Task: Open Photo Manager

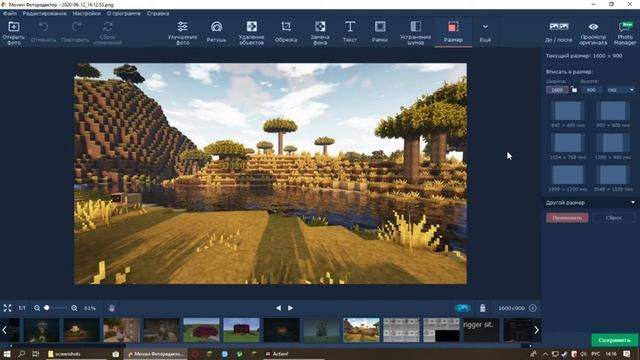Action: click(x=625, y=32)
